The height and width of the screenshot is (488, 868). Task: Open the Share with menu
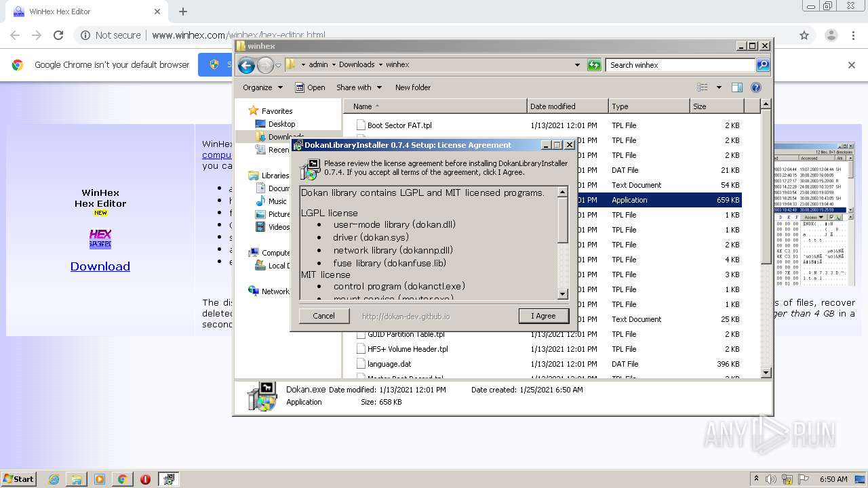pyautogui.click(x=359, y=87)
